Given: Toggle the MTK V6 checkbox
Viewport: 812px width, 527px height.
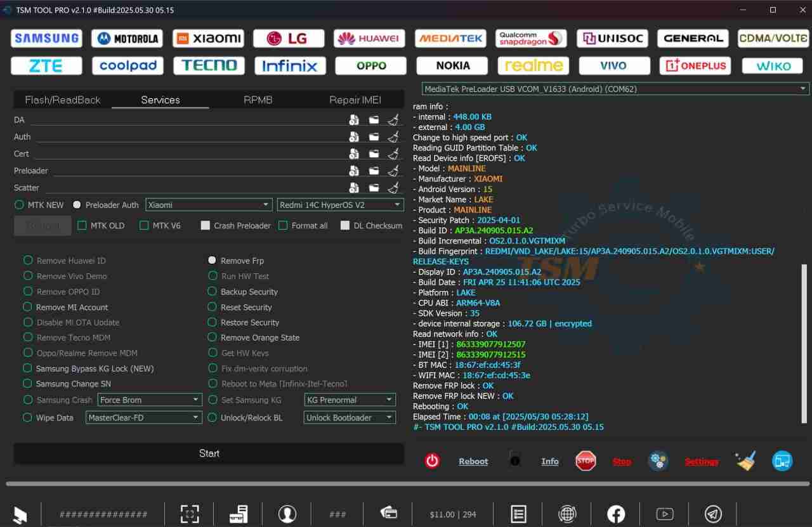Looking at the screenshot, I should 144,225.
